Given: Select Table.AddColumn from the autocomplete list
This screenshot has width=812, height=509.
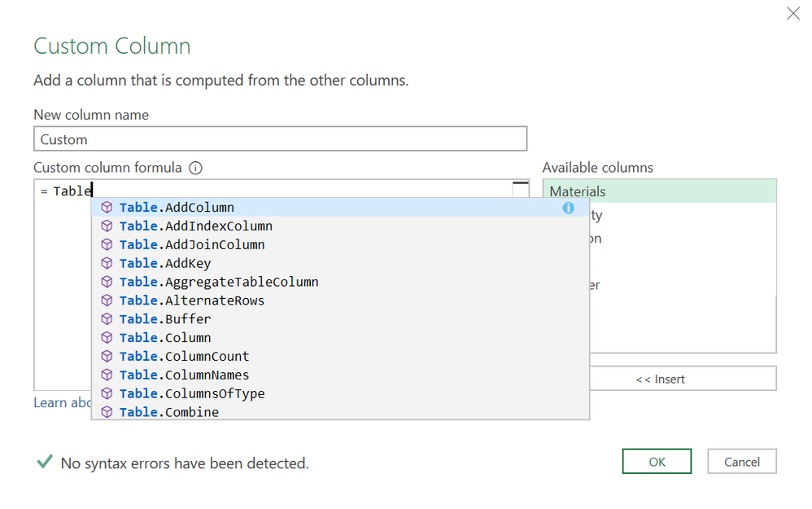Looking at the screenshot, I should [340, 208].
